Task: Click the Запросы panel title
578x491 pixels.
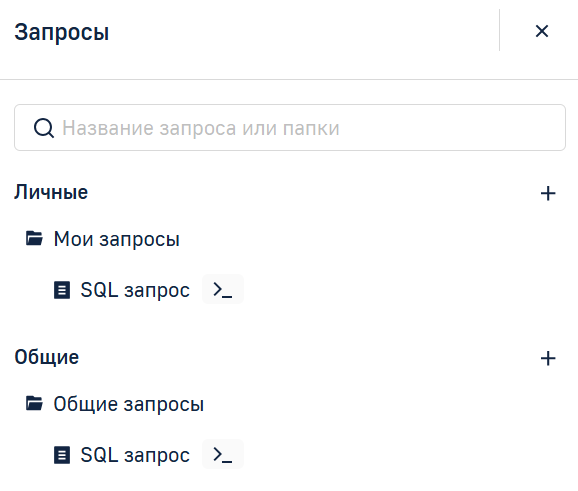Action: coord(62,32)
